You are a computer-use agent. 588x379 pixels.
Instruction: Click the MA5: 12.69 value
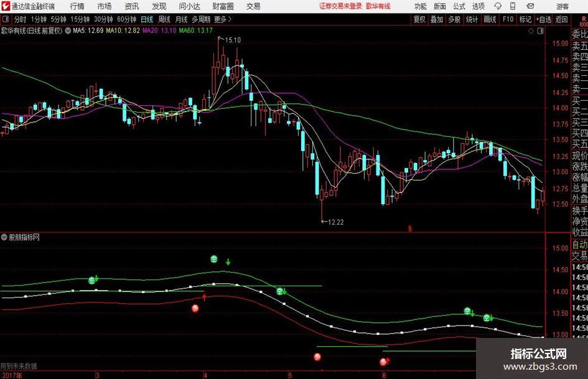pos(88,30)
